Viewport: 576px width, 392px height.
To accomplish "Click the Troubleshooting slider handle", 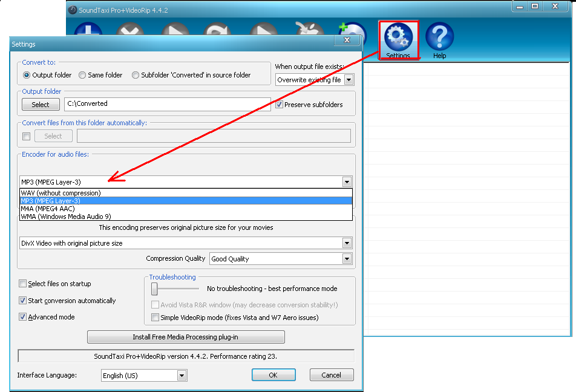I will 154,289.
